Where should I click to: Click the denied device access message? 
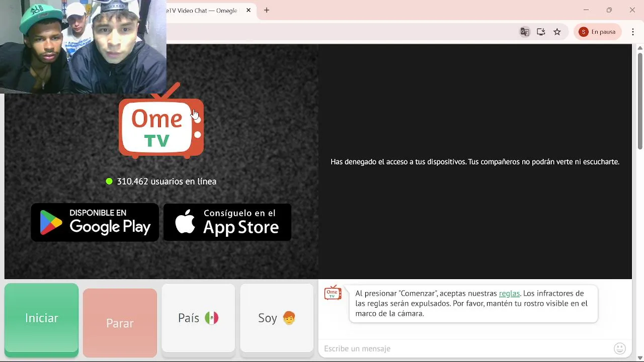coord(475,162)
